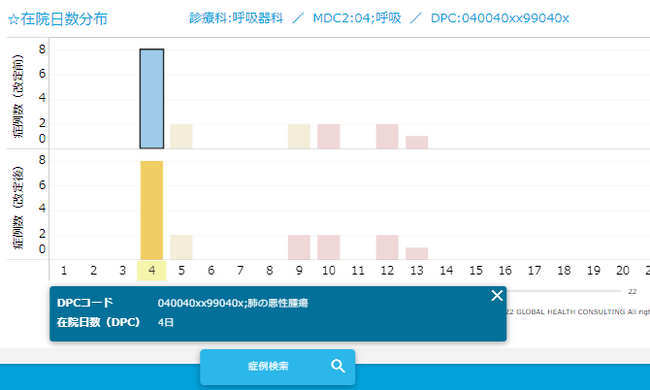Click the 症例数(改定後) axis title
This screenshot has height=390, width=650.
pyautogui.click(x=18, y=208)
